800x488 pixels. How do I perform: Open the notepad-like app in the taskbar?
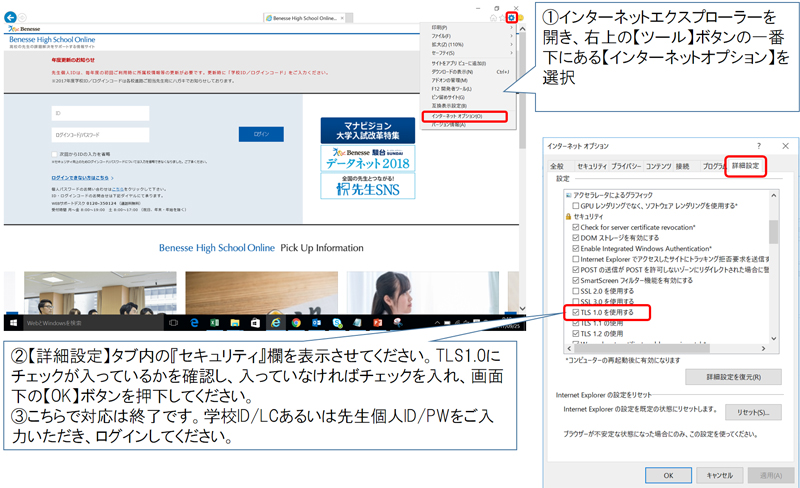[x=357, y=323]
